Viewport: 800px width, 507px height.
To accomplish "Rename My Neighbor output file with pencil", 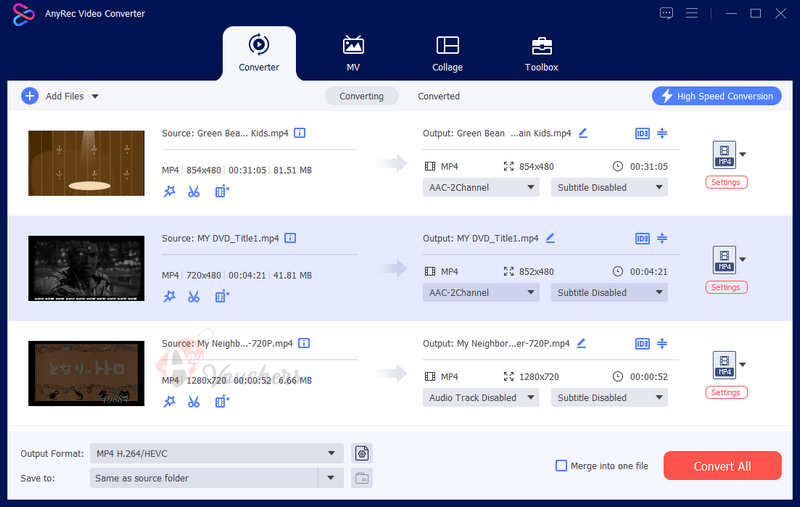I will pos(582,343).
